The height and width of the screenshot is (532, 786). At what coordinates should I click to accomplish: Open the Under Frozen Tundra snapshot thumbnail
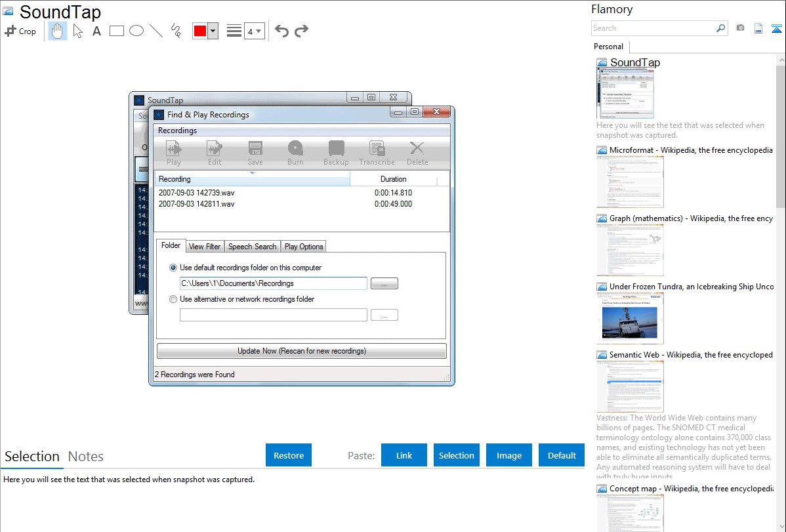pos(630,318)
